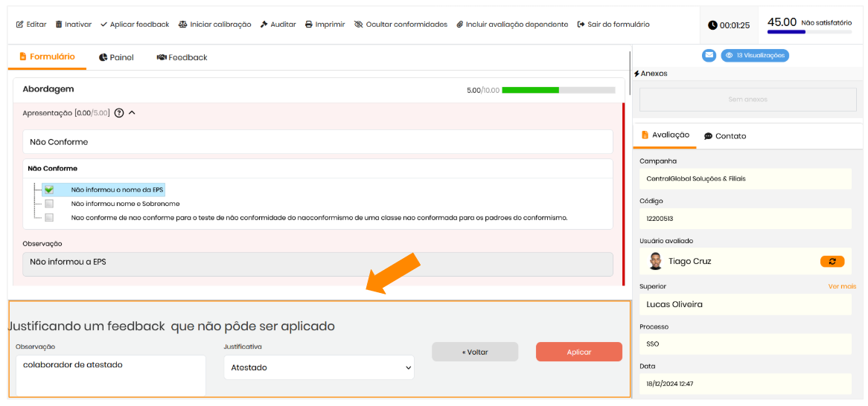Follow the 'Ver mais' link

(x=842, y=286)
